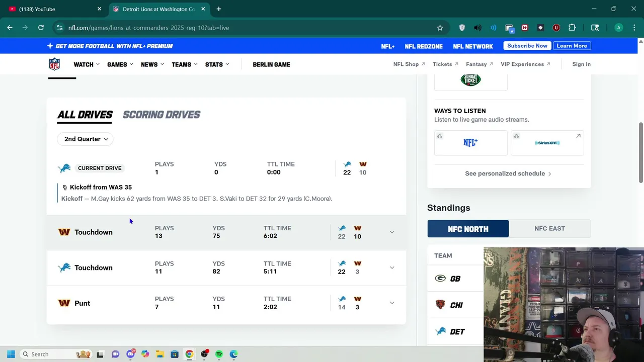Select NFC East standings tab

(549, 229)
